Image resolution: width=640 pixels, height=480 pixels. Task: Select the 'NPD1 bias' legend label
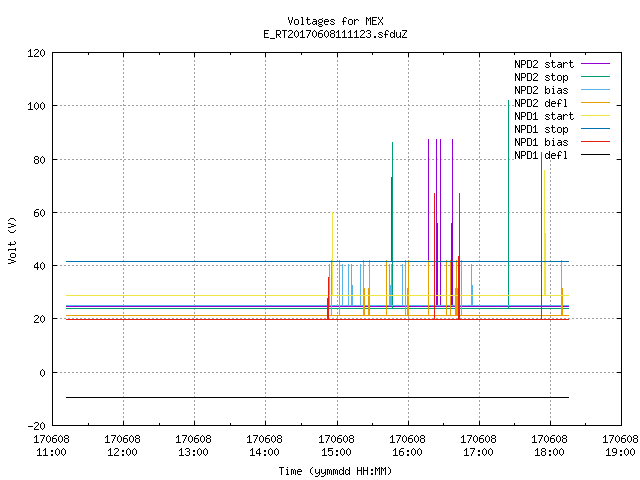541,142
